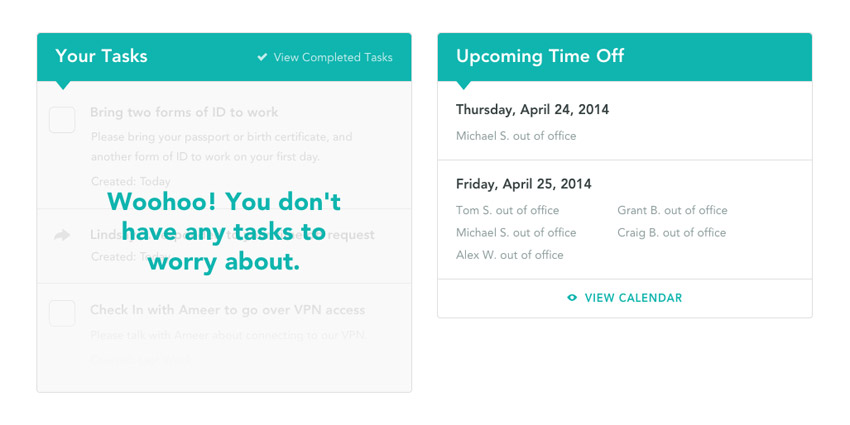Click the checkmark icon beside View Completed Tasks

(262, 58)
